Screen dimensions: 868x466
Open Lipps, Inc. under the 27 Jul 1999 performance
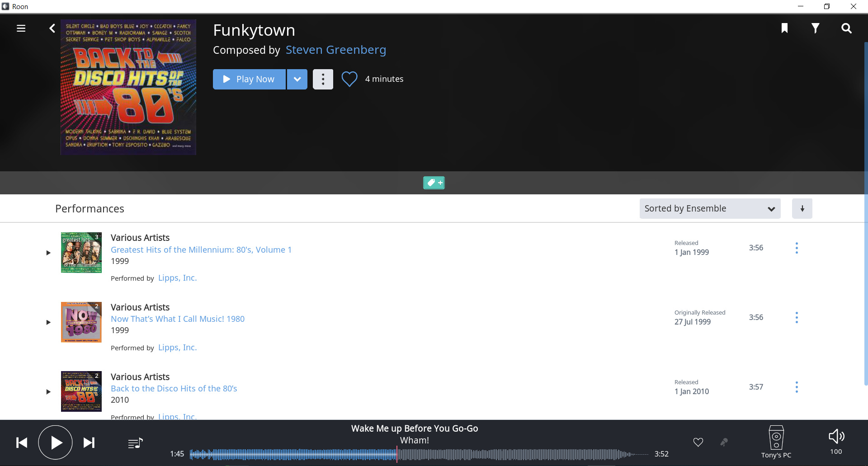178,348
